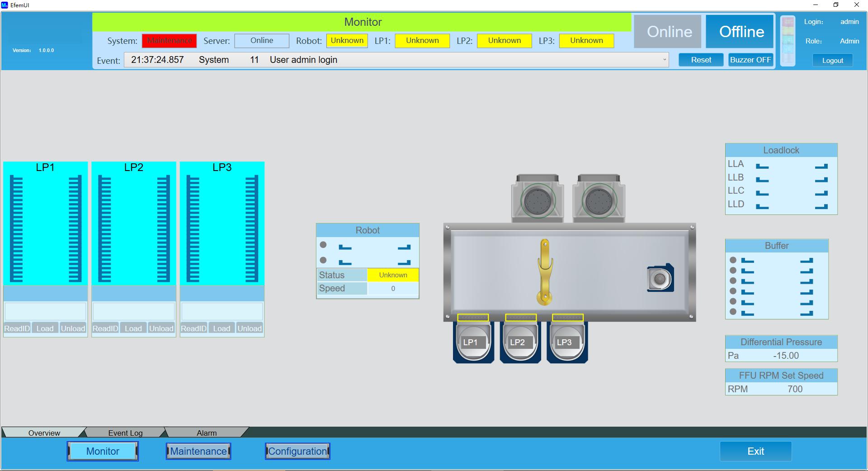This screenshot has height=471, width=868.
Task: Select the left loadlock chamber icon
Action: (x=537, y=199)
